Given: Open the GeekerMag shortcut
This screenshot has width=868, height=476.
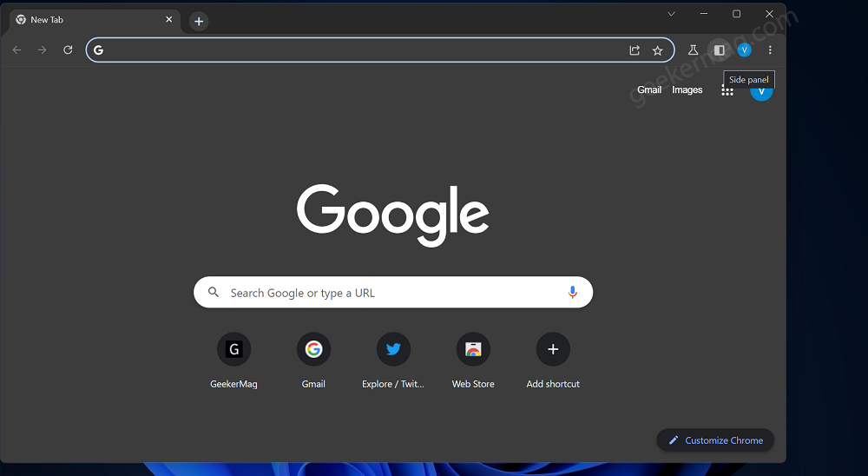Looking at the screenshot, I should 233,360.
